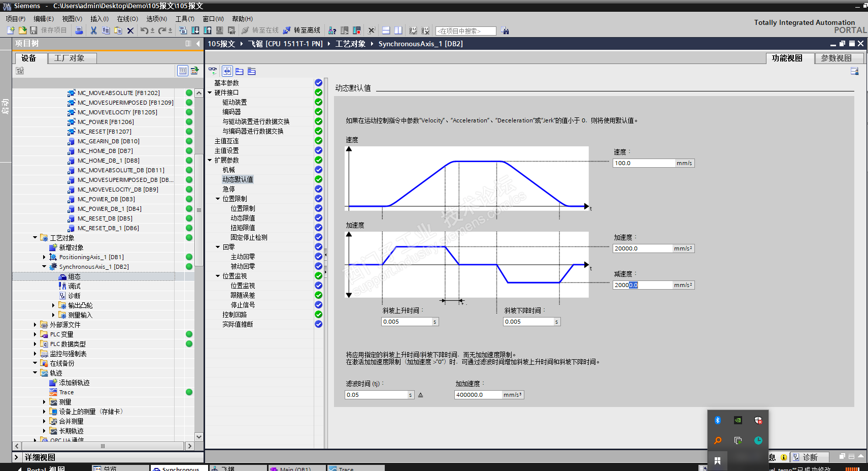The height and width of the screenshot is (471, 868).
Task: Click the Print toolbar icon
Action: 79,30
